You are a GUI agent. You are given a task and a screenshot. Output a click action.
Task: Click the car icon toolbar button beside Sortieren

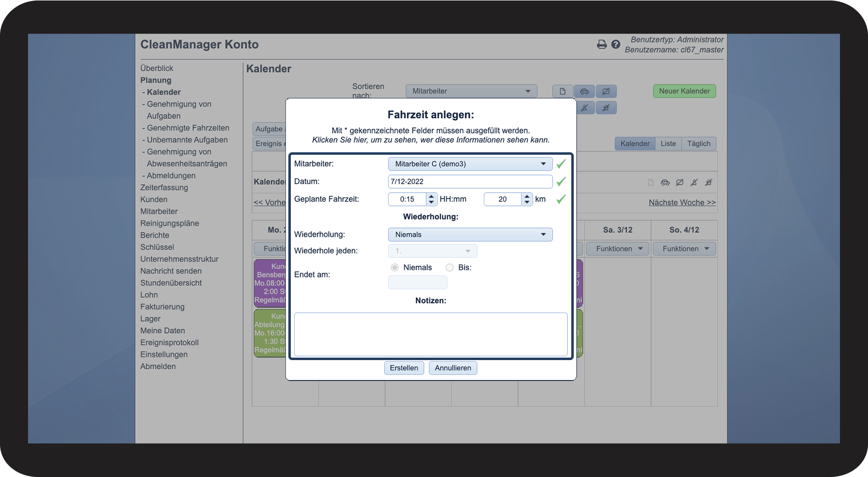pyautogui.click(x=584, y=91)
